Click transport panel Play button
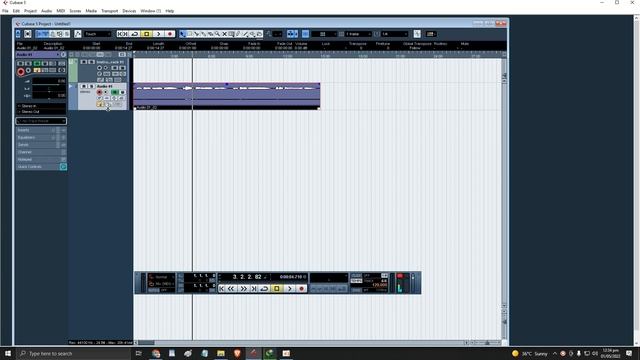The width and height of the screenshot is (640, 360). tap(289, 289)
